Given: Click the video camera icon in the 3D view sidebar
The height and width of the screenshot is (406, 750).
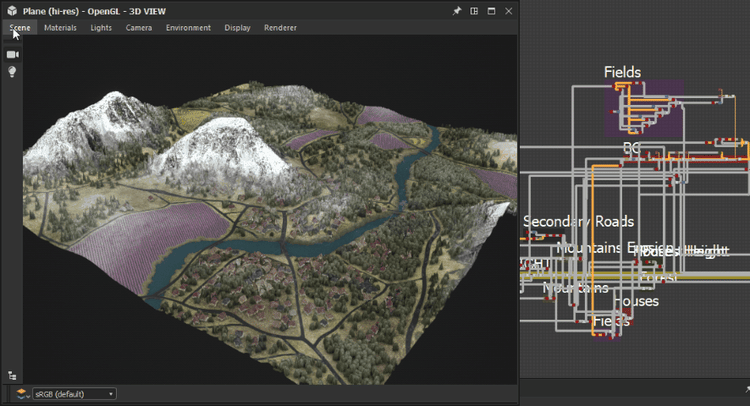Looking at the screenshot, I should click(x=12, y=55).
